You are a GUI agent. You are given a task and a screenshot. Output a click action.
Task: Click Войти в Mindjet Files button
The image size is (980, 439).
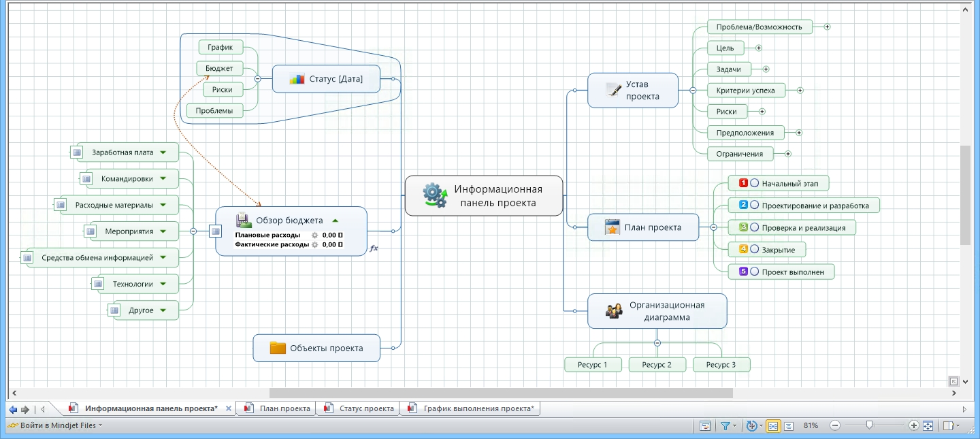[56, 425]
